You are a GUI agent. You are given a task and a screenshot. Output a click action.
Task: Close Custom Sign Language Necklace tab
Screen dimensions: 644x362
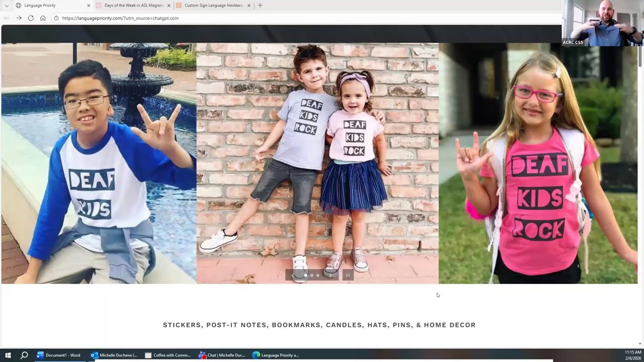click(x=249, y=6)
